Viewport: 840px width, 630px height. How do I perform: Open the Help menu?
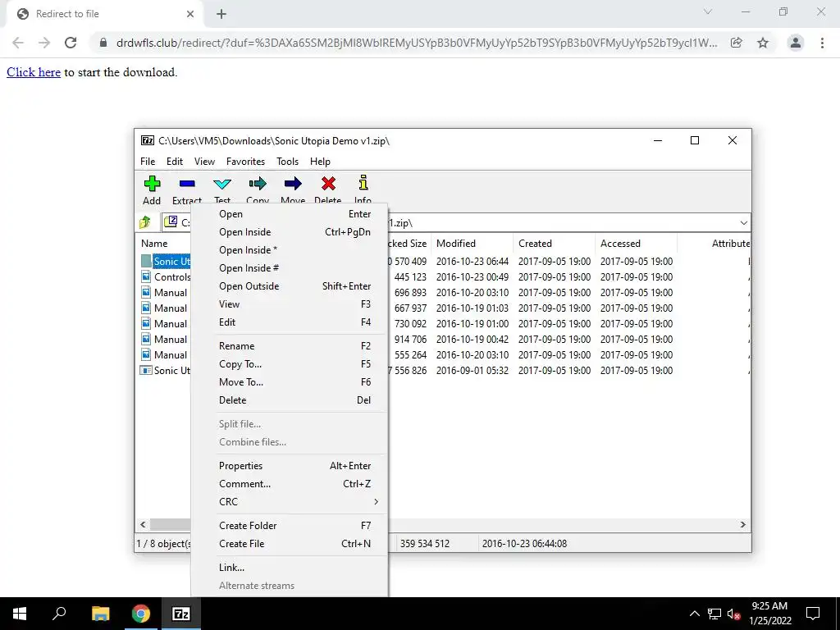321,162
